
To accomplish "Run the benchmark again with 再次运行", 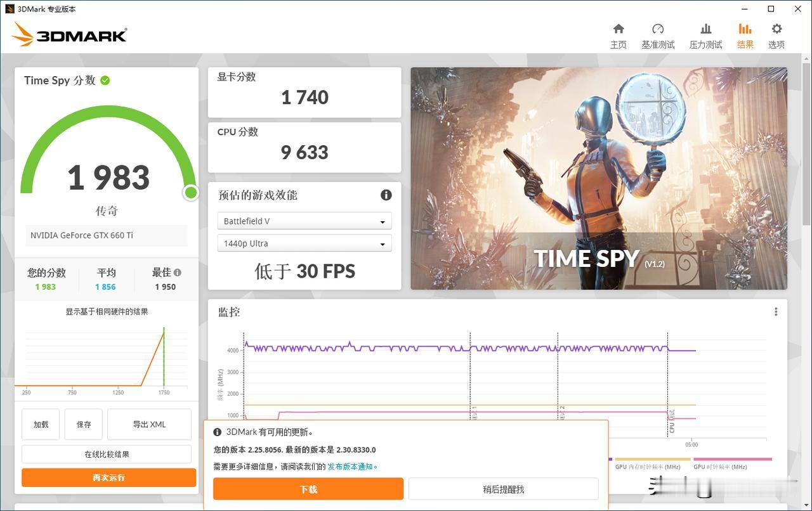I will coord(108,477).
